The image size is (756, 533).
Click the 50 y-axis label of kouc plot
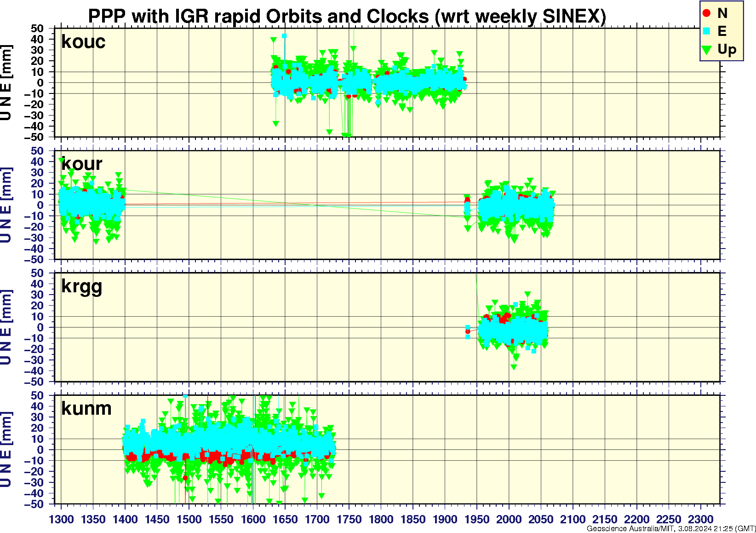(x=37, y=29)
